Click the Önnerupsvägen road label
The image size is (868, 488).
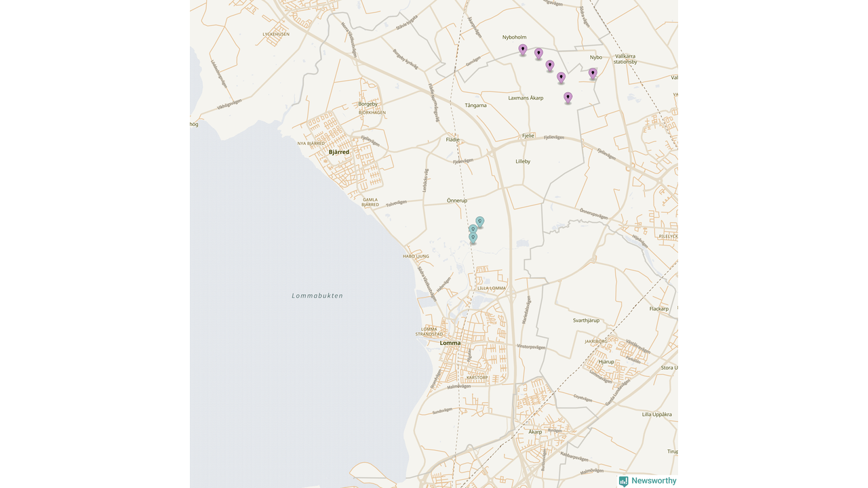(x=594, y=213)
